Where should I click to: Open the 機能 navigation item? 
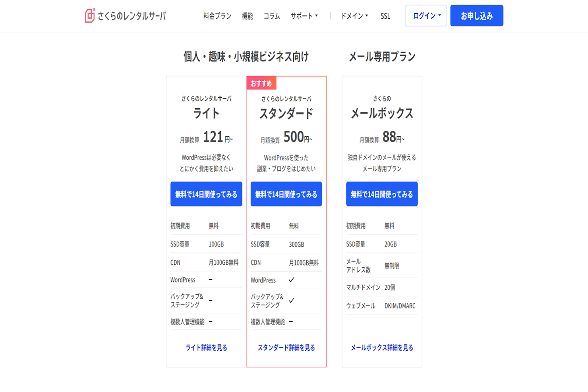coord(247,16)
